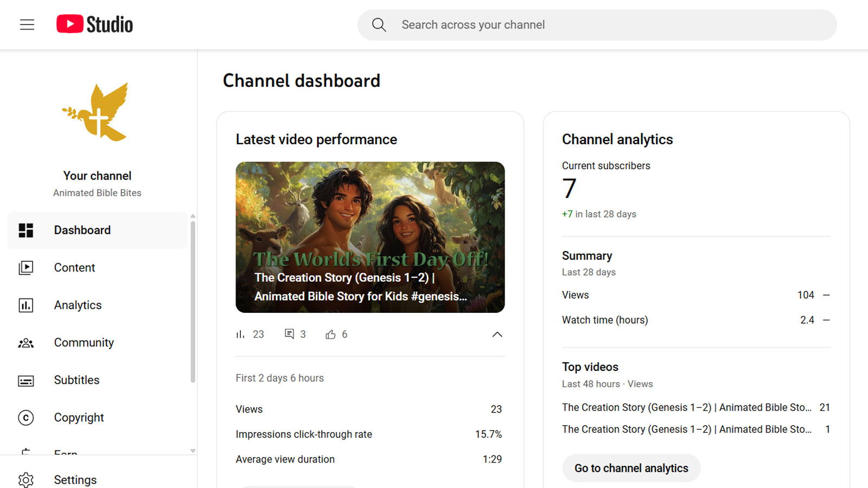Click the video views bar icon showing 23
The width and height of the screenshot is (868, 488).
pos(240,335)
